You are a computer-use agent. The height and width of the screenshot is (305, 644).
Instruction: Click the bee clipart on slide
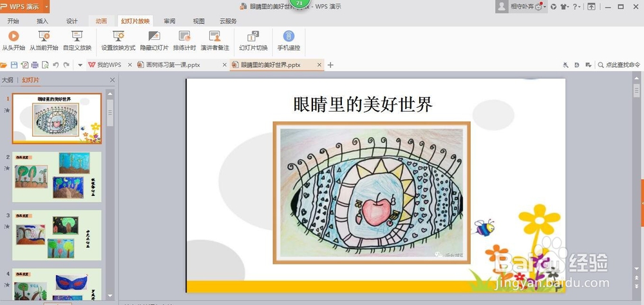(x=485, y=228)
